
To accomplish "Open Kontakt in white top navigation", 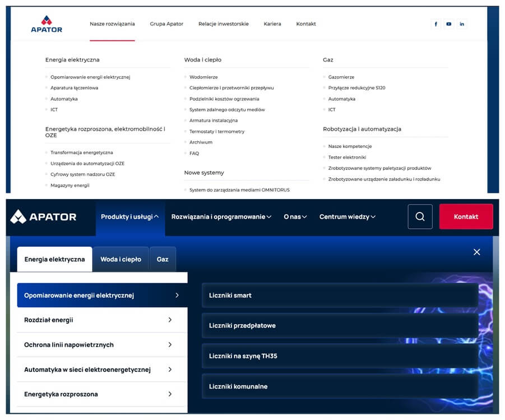I will coord(306,24).
